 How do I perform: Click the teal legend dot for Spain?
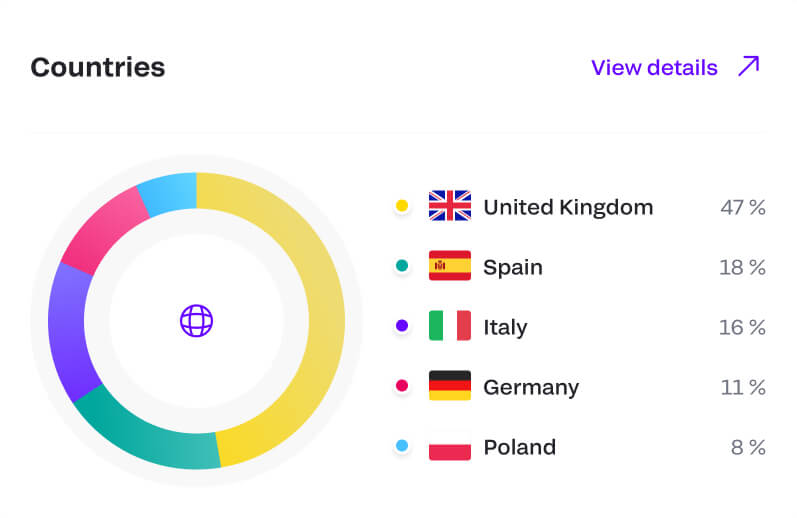[402, 266]
